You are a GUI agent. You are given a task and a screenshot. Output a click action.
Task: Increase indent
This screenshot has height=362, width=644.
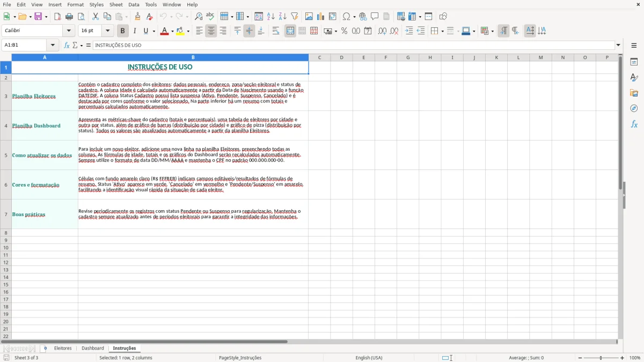[x=409, y=31]
